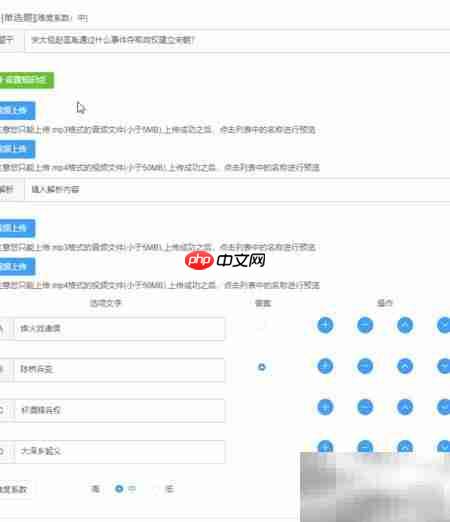The image size is (450, 522).
Task: Remove the 陈桥兵变 option with minus icon
Action: [365, 366]
